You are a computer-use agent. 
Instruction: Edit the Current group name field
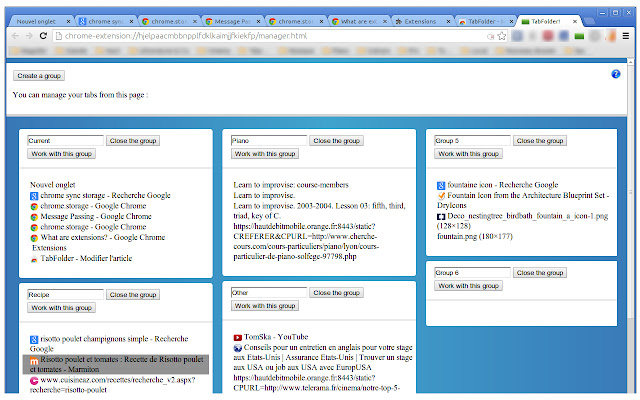tap(65, 140)
